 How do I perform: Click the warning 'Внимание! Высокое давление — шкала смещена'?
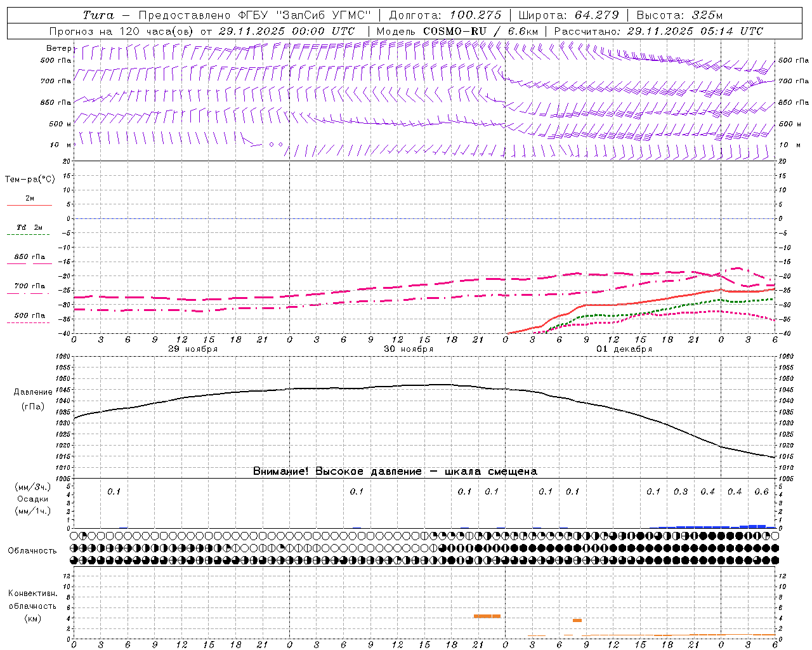pyautogui.click(x=395, y=472)
